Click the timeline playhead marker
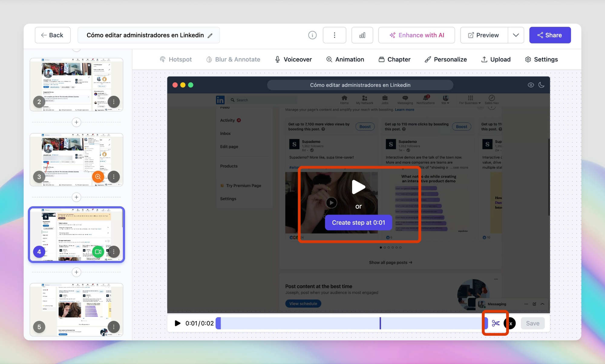605x364 pixels. 380,323
